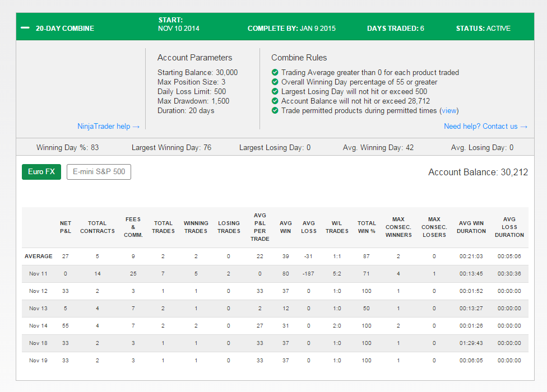
Task: Click the -187 avg loss value in Nov 11 row
Action: (x=308, y=273)
